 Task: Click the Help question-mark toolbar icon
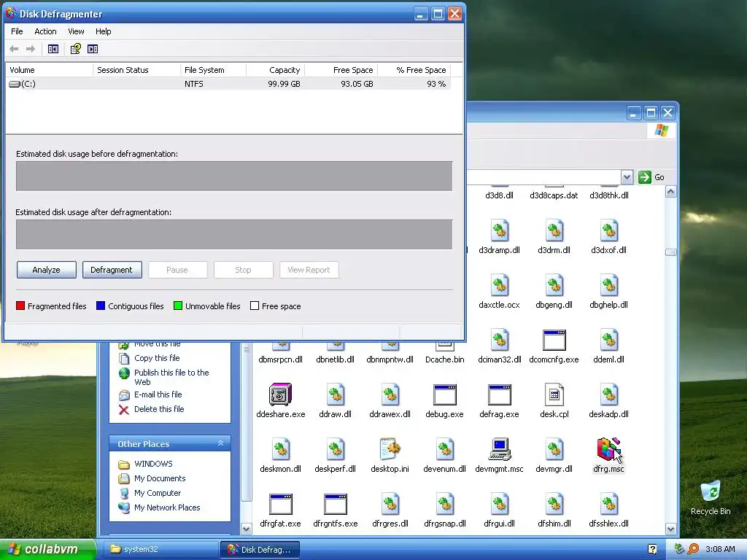click(x=76, y=49)
